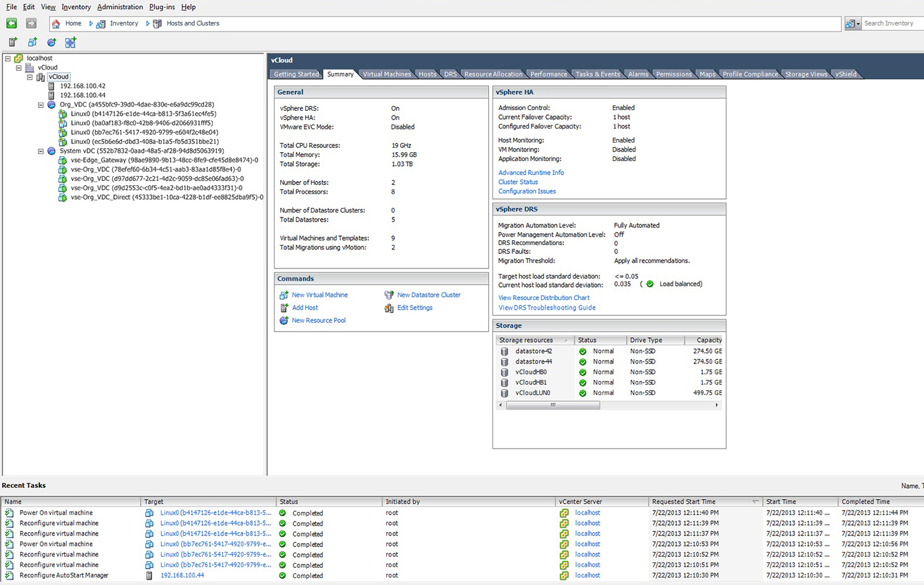Click the vse-Edge_Gateway VM icon

pyautogui.click(x=63, y=160)
